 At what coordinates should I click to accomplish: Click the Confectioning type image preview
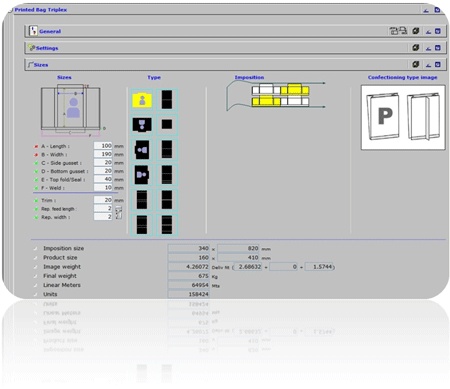click(x=403, y=117)
